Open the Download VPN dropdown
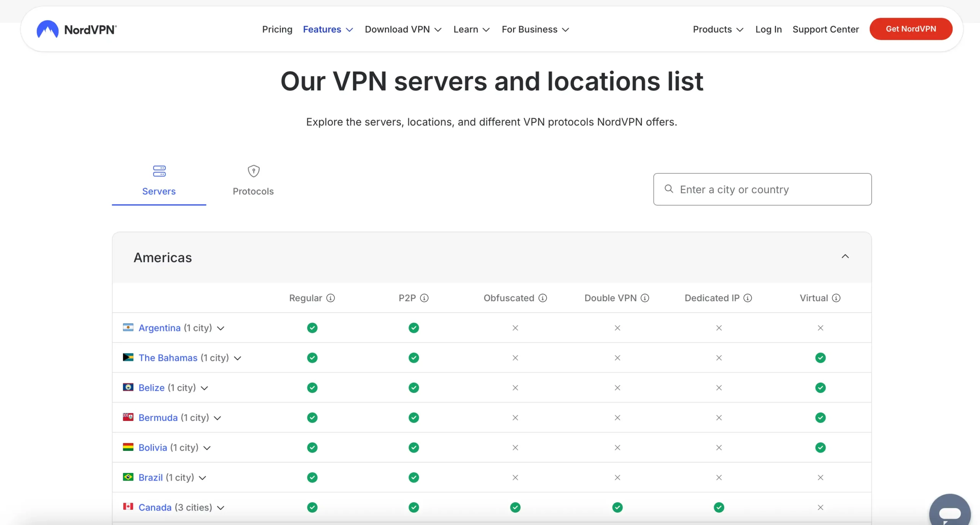This screenshot has height=525, width=980. [x=403, y=29]
